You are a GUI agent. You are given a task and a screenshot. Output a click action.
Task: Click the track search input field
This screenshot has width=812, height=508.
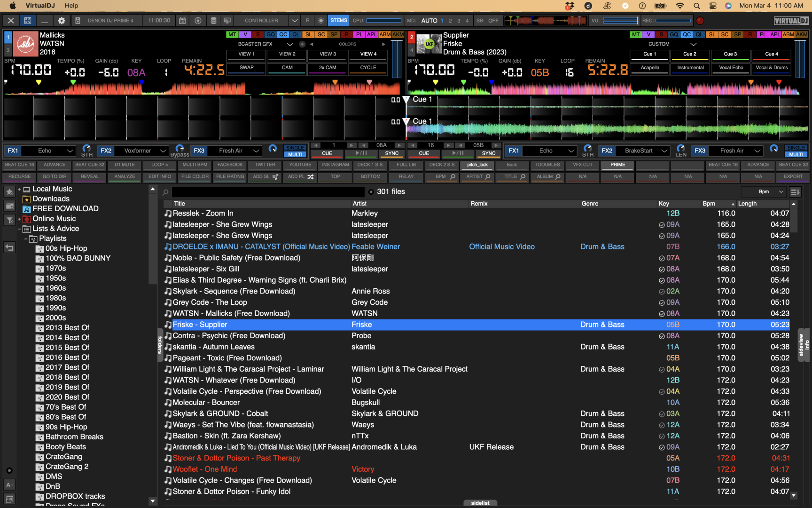268,192
